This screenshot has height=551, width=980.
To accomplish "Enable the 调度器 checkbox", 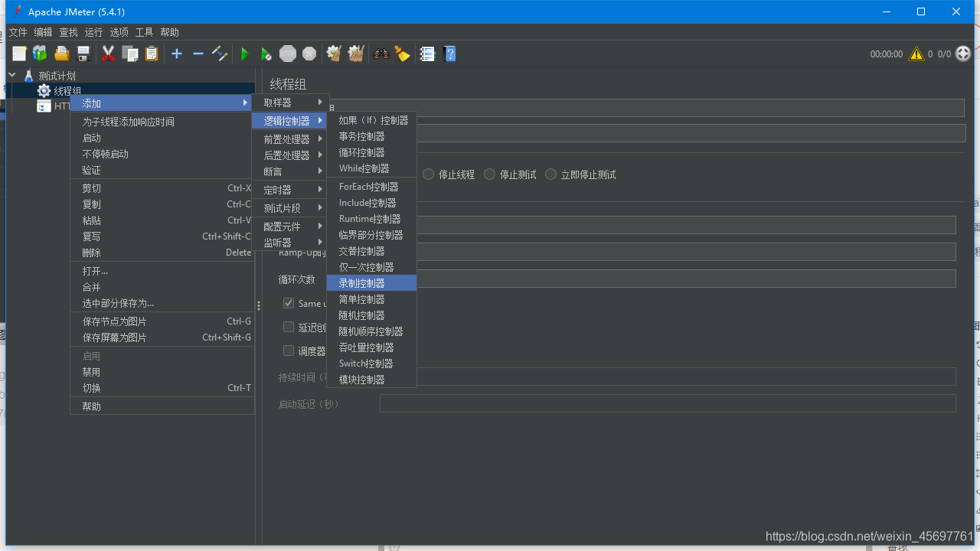I will click(289, 350).
